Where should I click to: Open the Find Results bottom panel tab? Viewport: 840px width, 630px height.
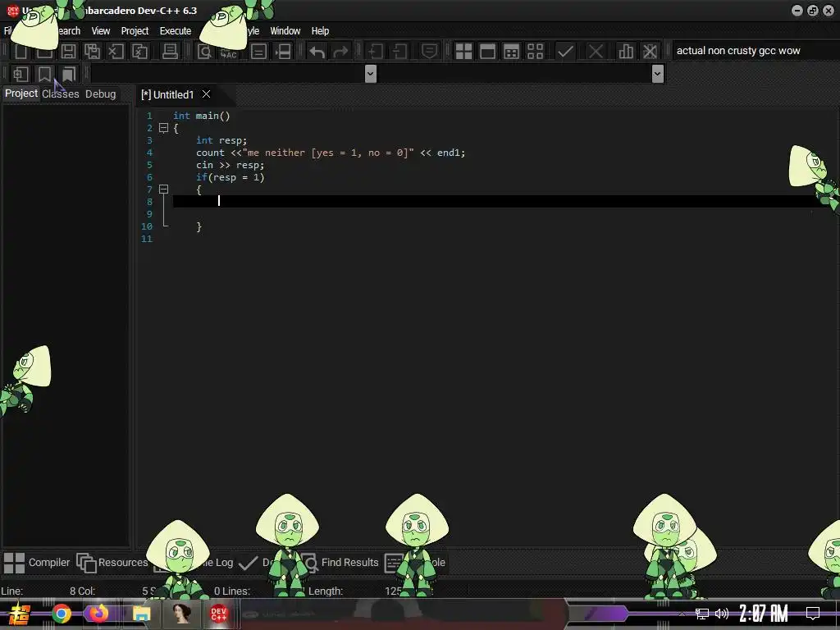[340, 563]
